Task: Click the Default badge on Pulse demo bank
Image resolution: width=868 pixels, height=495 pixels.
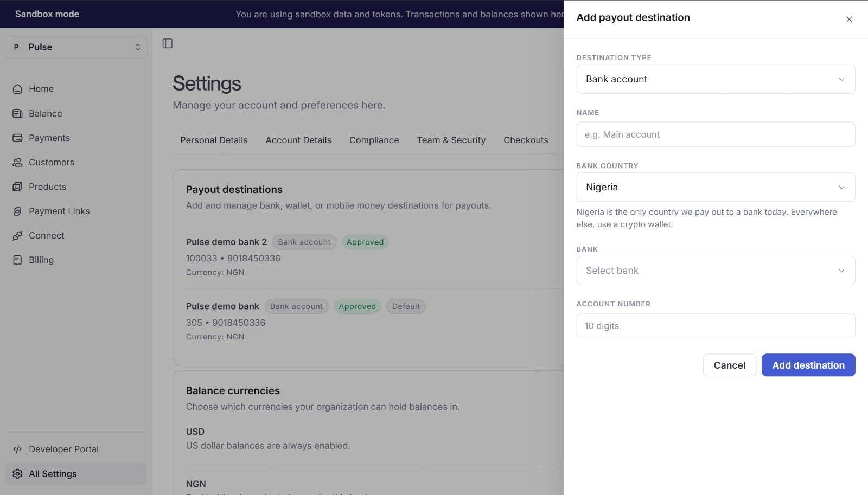Action: coord(406,306)
